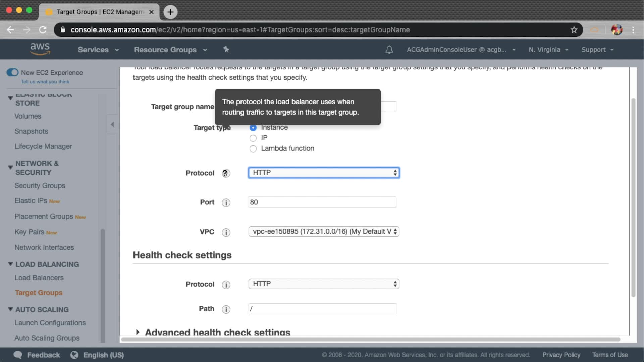Click the Path info icon
Viewport: 644px width, 362px height.
click(226, 309)
